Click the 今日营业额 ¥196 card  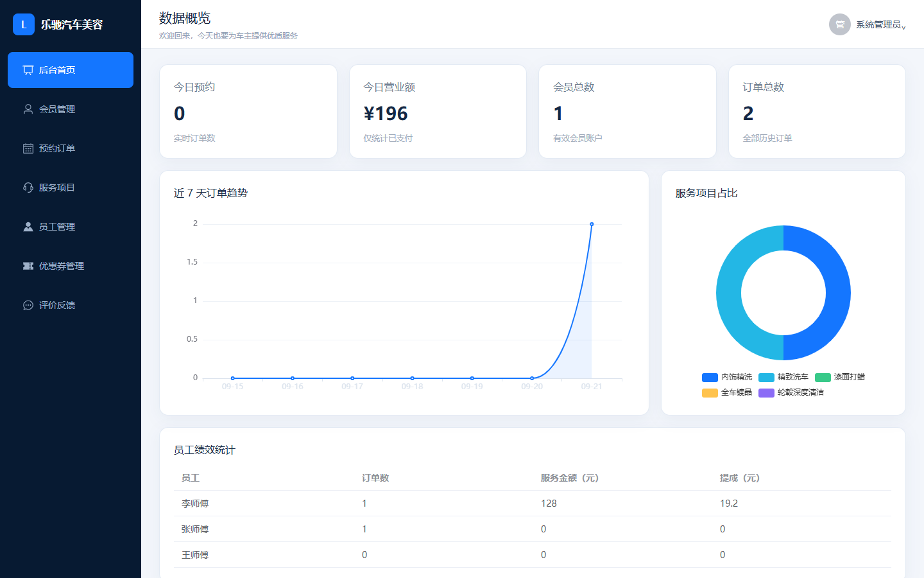pos(438,111)
